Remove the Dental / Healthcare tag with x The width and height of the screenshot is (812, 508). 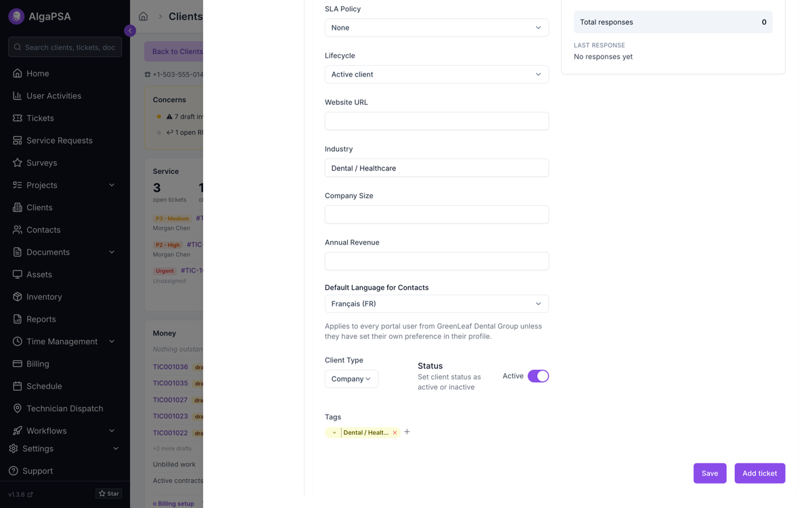coord(394,433)
